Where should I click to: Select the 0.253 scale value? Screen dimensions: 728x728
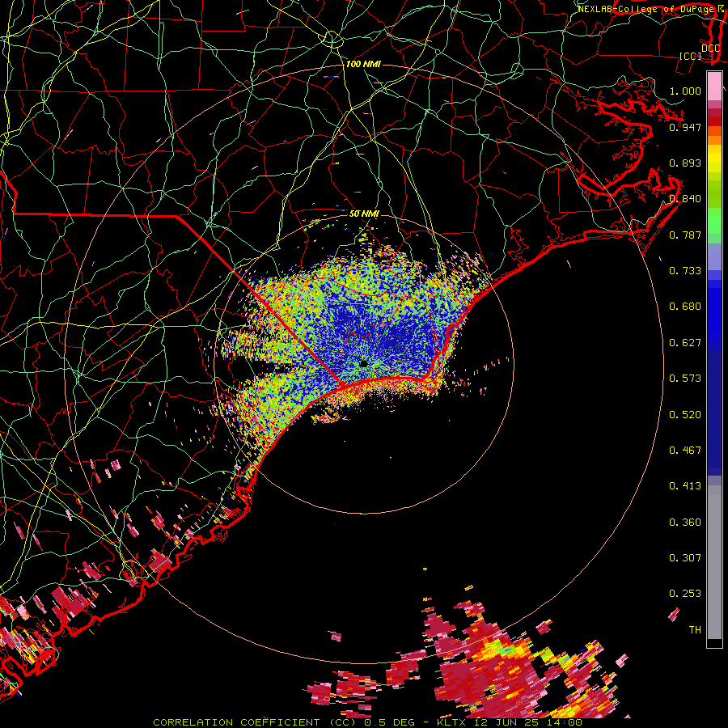[x=685, y=594]
